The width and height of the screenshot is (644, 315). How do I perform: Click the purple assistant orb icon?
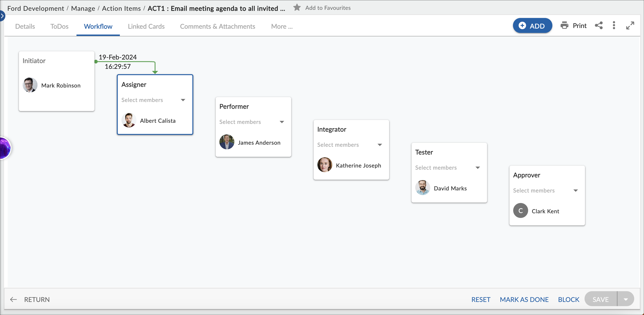(4, 148)
